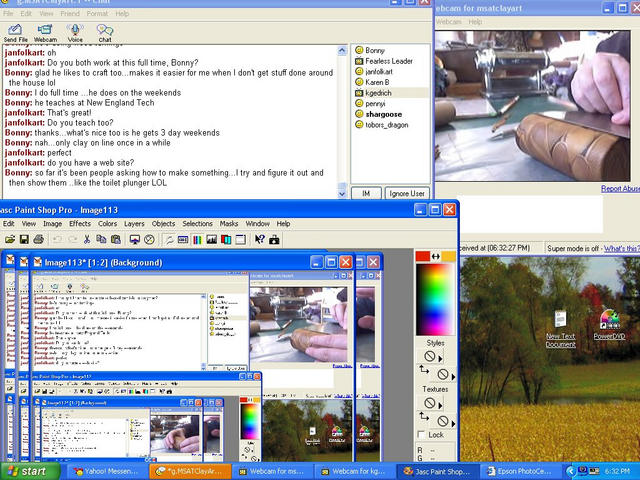The image size is (640, 480).
Task: Click the yellow background color swatch
Action: (448, 256)
